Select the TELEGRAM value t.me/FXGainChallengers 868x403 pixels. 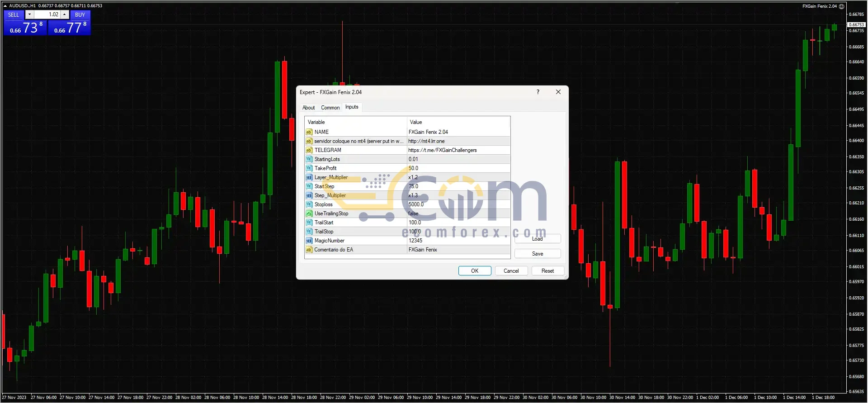tap(443, 150)
